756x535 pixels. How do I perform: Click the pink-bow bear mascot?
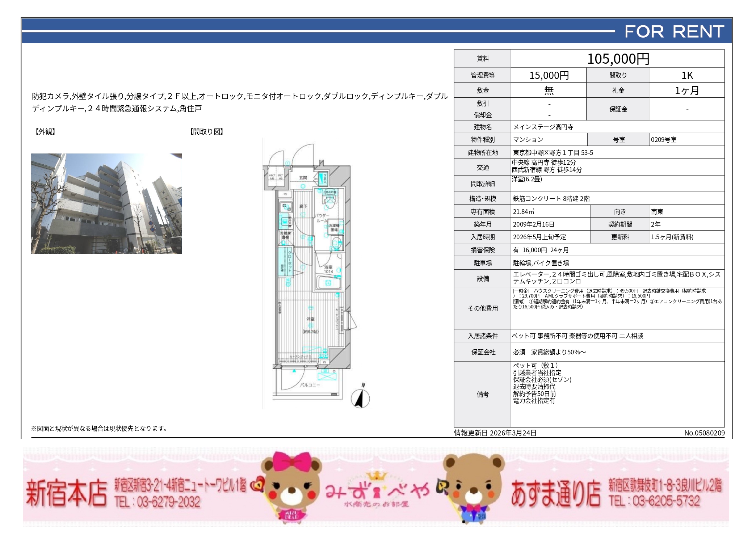pos(291,487)
